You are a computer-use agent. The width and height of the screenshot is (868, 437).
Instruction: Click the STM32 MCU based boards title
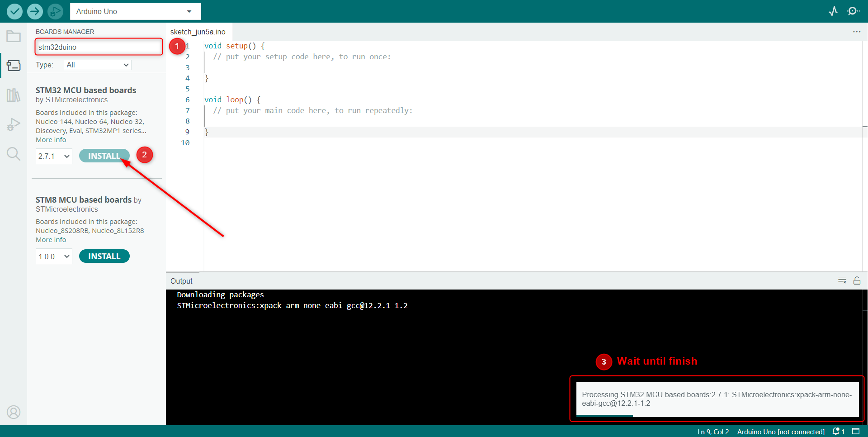(x=86, y=90)
